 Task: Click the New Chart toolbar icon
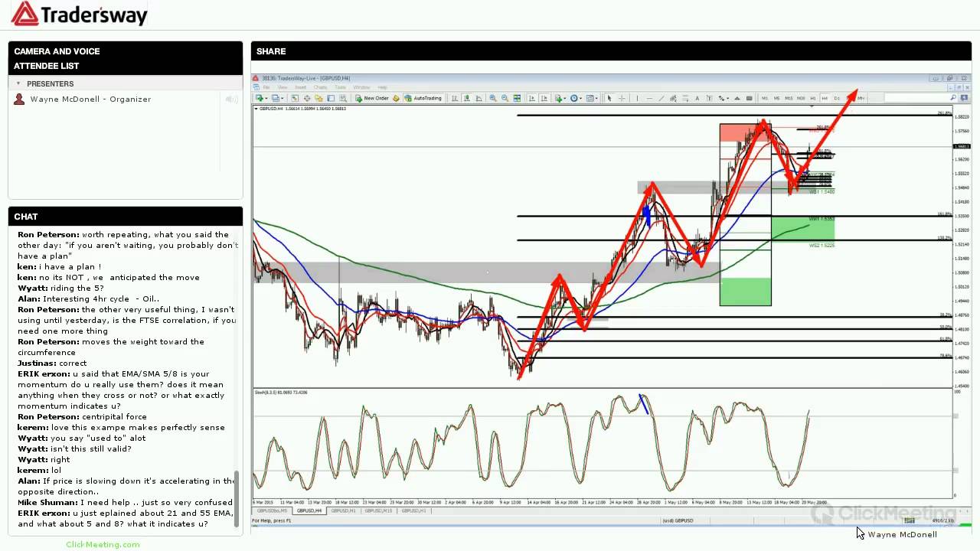259,98
